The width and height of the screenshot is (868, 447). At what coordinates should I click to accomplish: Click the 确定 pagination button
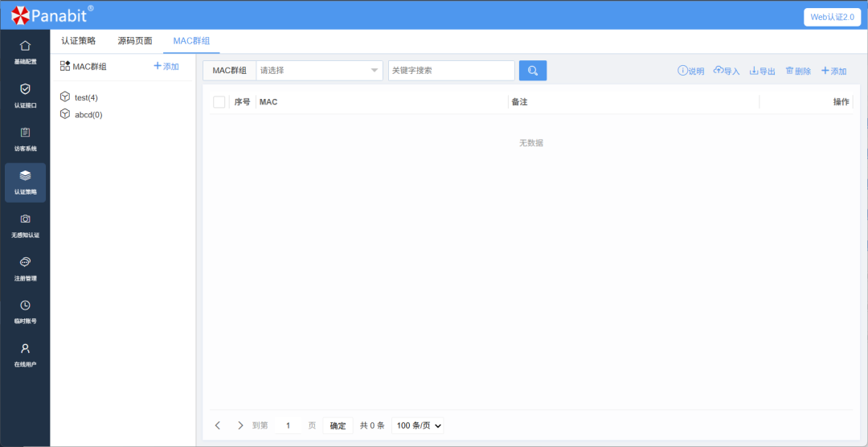click(338, 425)
